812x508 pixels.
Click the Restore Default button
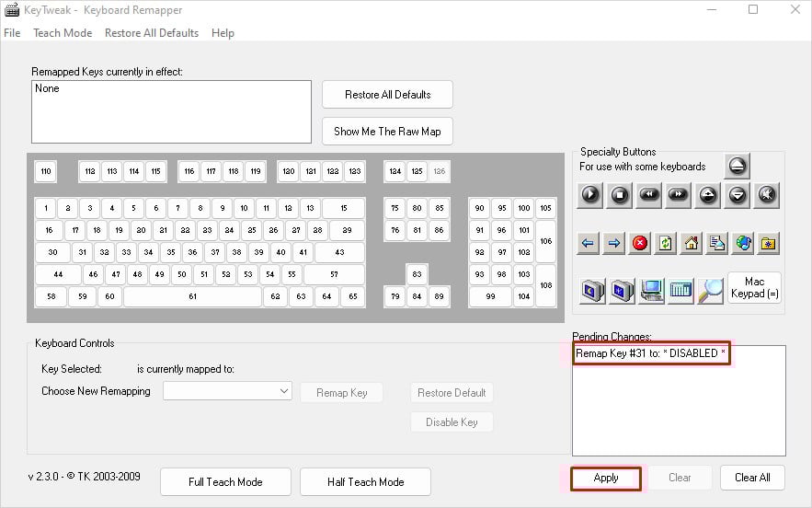pyautogui.click(x=452, y=393)
